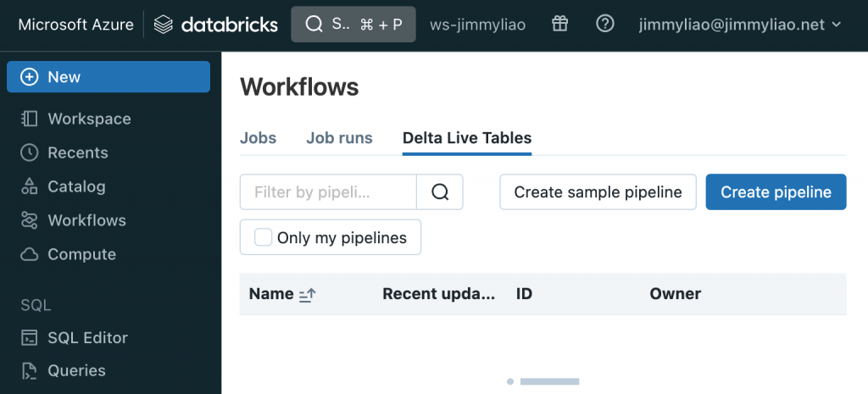
Task: Click the Compute cloud icon
Action: (x=30, y=254)
